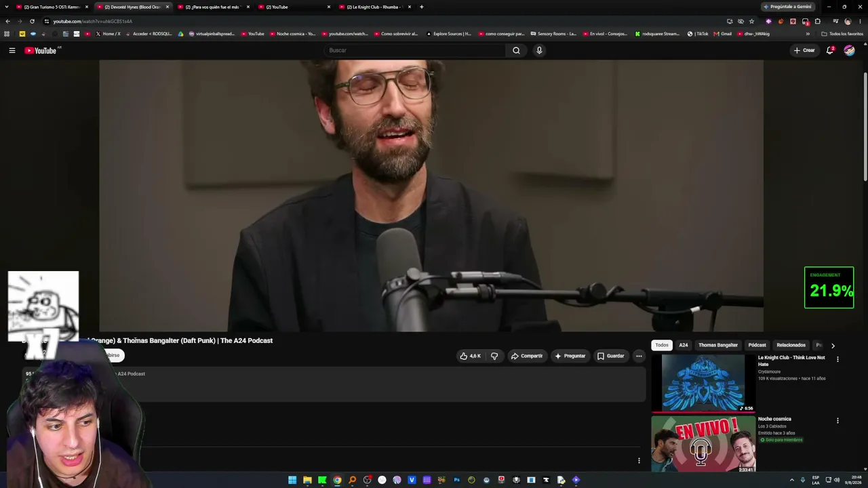Open Le Knight Club video thumbnail
868x488 pixels.
point(703,383)
